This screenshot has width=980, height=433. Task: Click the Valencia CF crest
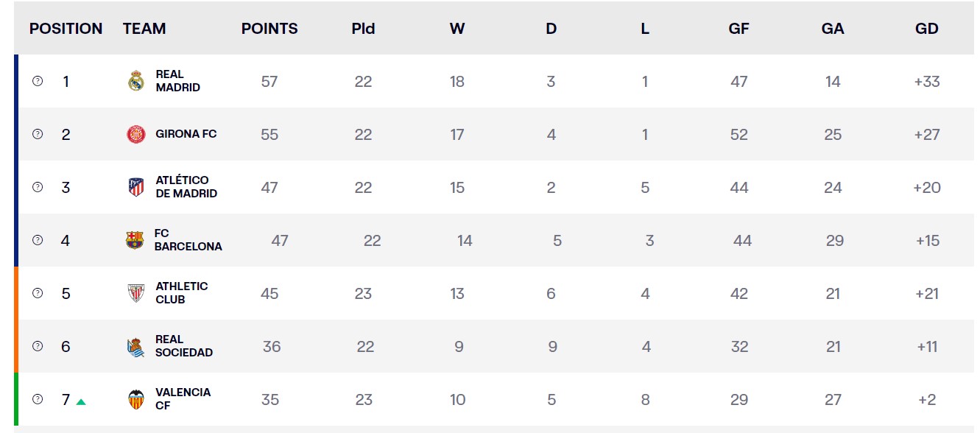pyautogui.click(x=136, y=399)
